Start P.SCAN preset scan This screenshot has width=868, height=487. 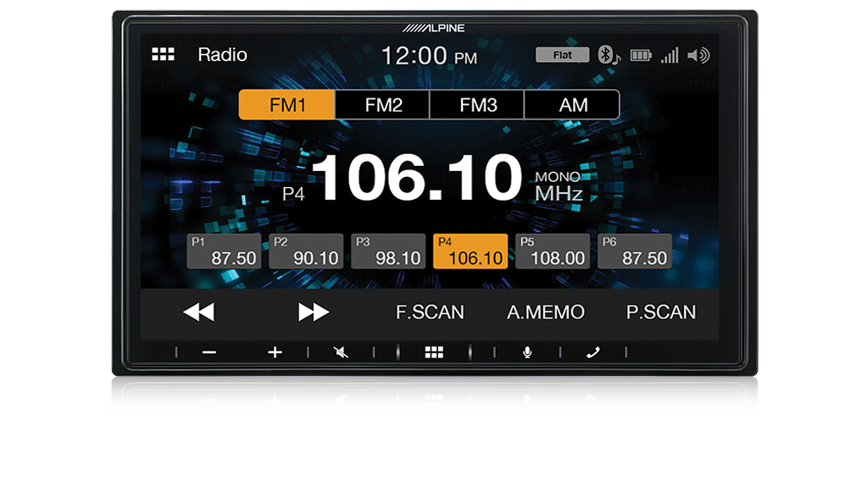661,313
